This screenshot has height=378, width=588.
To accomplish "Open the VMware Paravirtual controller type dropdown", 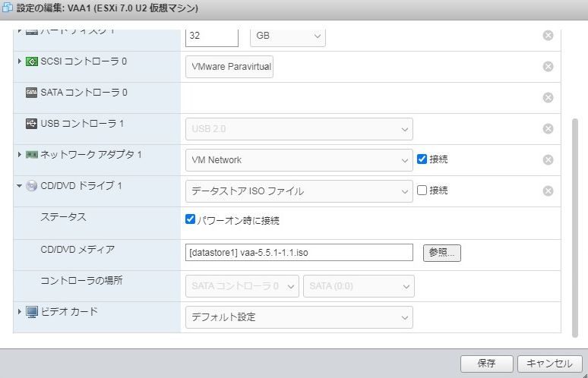I will [x=229, y=67].
